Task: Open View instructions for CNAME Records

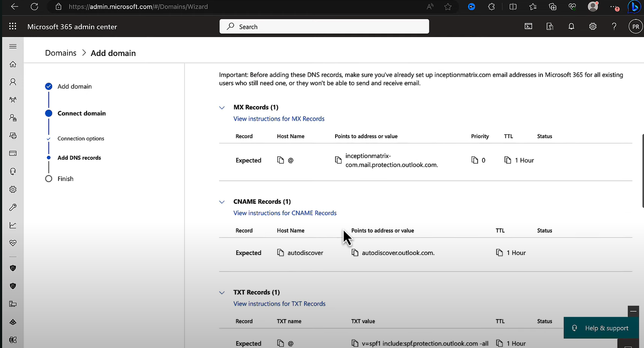Action: (285, 213)
